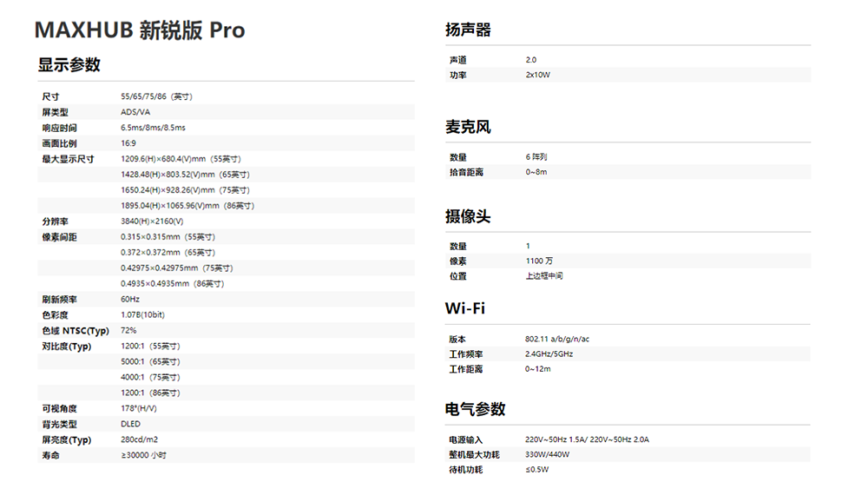Click the 电气参数 section heading
Image resolution: width=868 pixels, height=489 pixels.
pyautogui.click(x=475, y=409)
